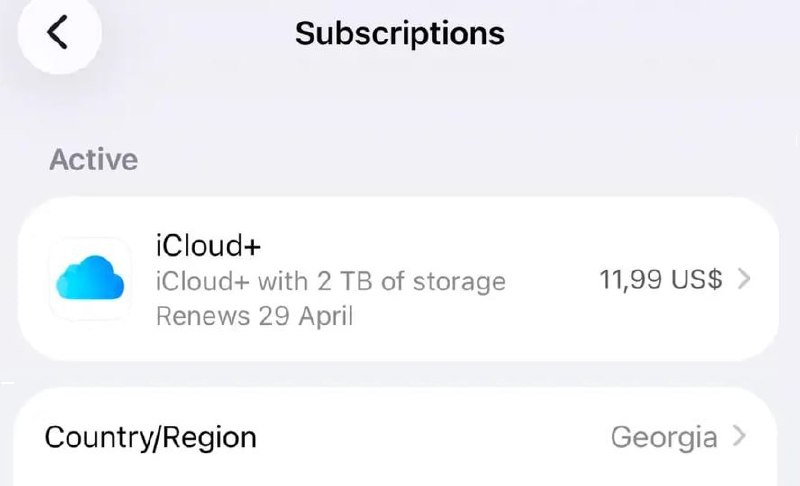Tap empty header area right of Subscriptions
Image resolution: width=800 pixels, height=486 pixels.
[650, 33]
